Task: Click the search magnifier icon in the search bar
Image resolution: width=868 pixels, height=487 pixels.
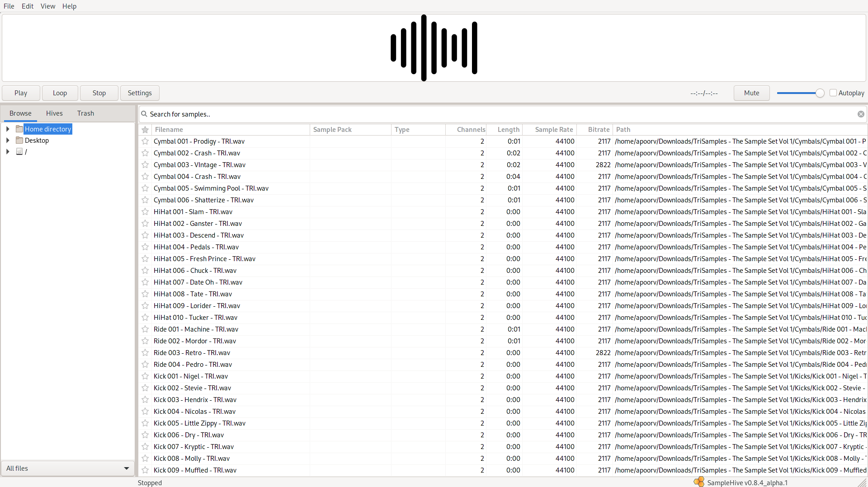Action: coord(144,114)
